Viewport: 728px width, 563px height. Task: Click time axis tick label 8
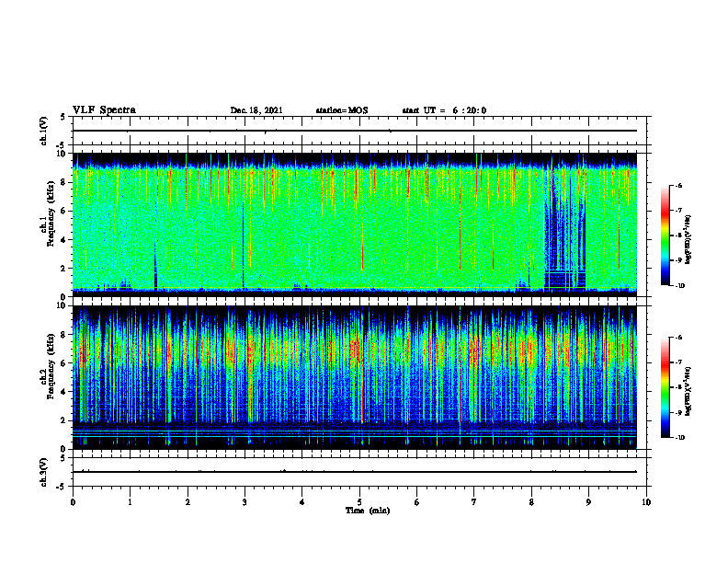tap(531, 502)
